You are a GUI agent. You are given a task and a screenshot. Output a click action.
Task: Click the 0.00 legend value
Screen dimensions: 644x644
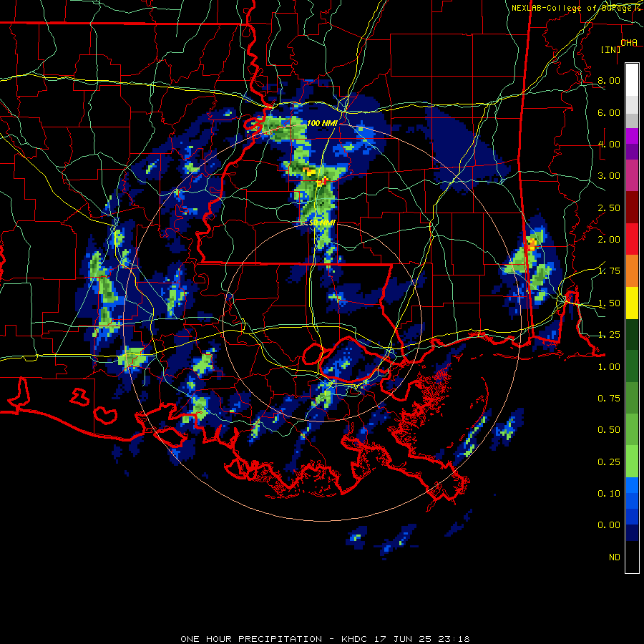click(x=609, y=525)
